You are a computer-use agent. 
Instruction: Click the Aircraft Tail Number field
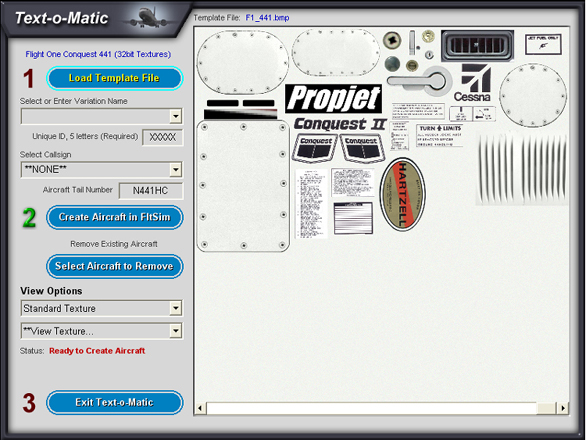click(151, 191)
